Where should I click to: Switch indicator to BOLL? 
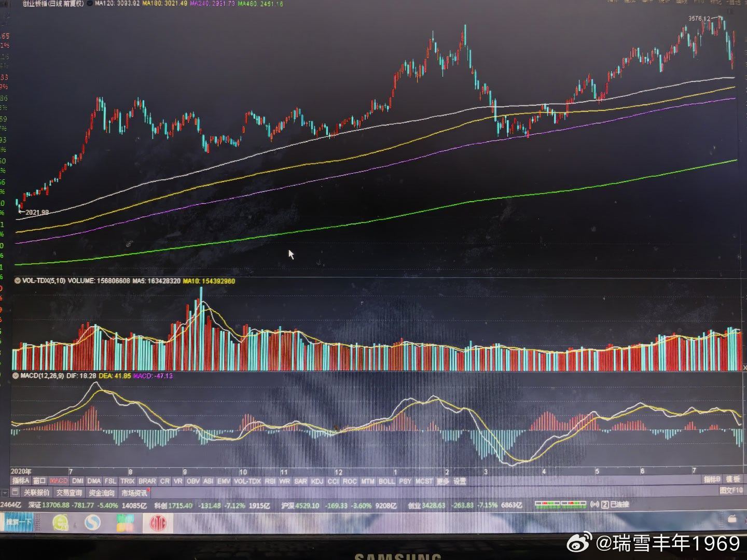point(386,481)
